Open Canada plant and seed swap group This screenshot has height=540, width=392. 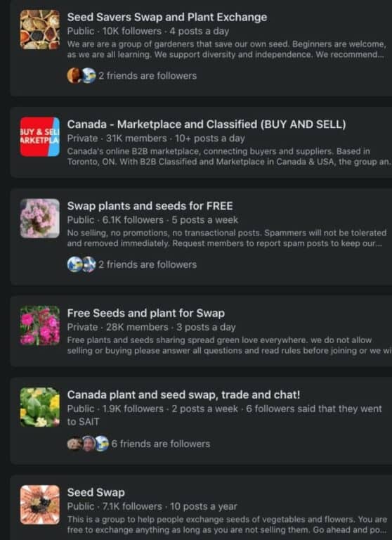tap(183, 394)
